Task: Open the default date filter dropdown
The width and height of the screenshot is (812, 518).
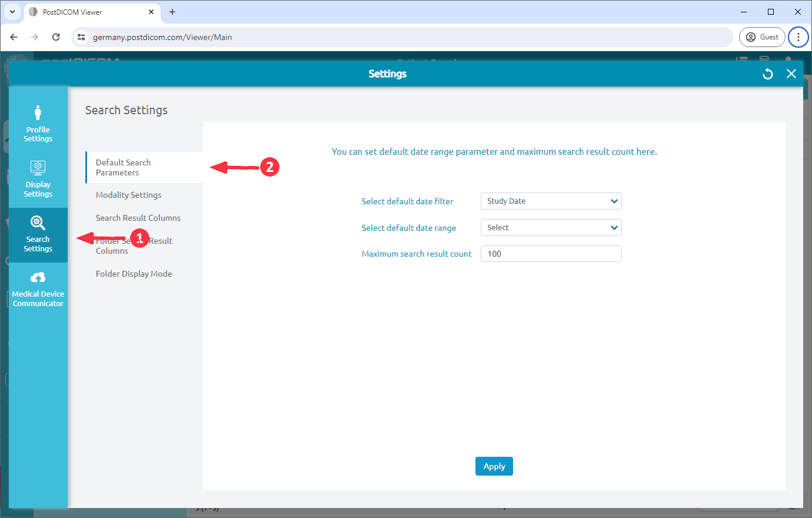Action: point(551,201)
